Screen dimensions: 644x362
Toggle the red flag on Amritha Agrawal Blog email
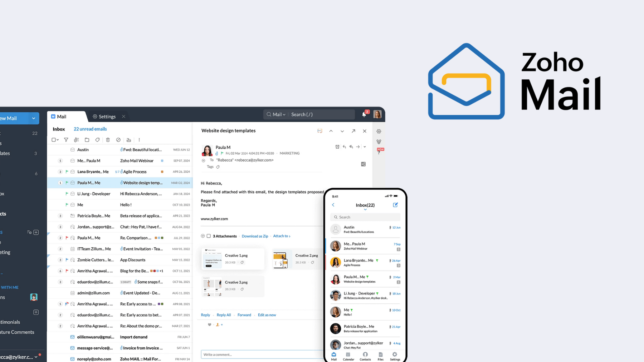point(67,271)
